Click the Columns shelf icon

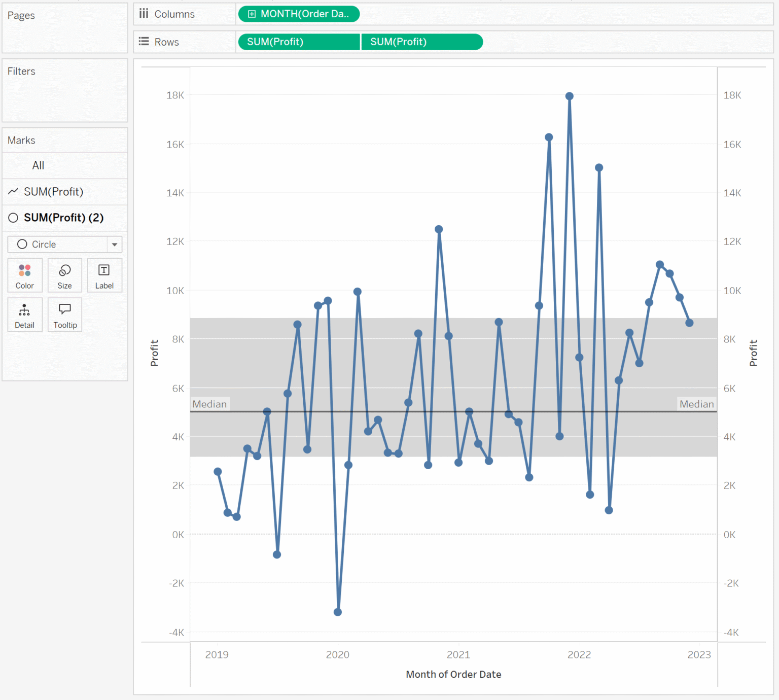[x=144, y=14]
